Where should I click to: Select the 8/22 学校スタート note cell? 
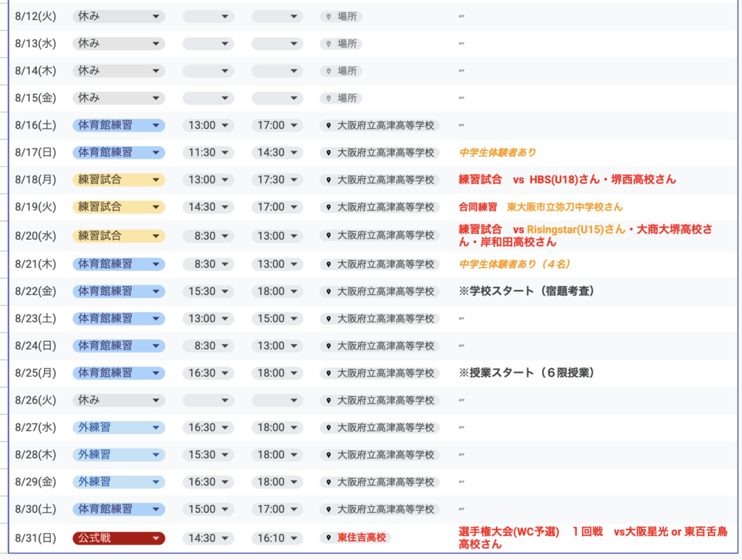point(527,291)
